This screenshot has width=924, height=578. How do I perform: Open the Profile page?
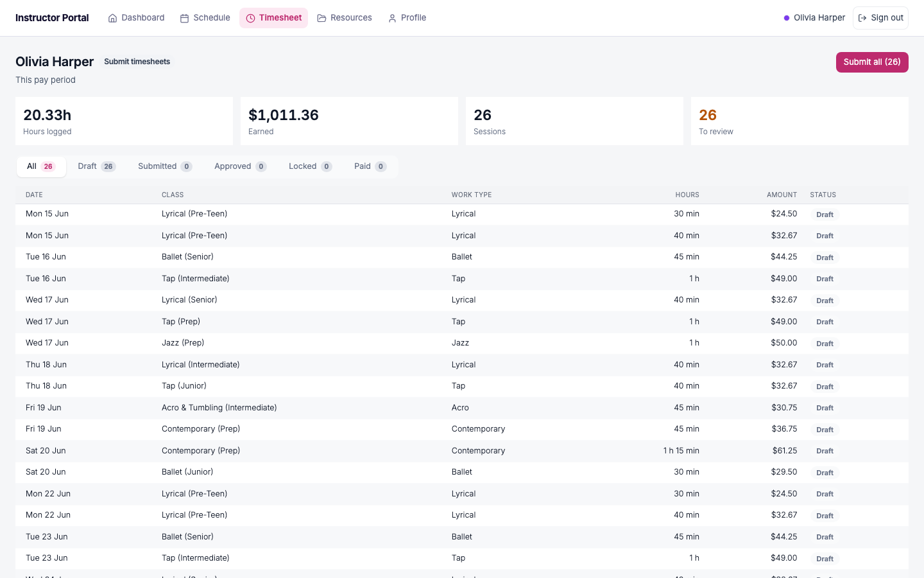point(407,18)
